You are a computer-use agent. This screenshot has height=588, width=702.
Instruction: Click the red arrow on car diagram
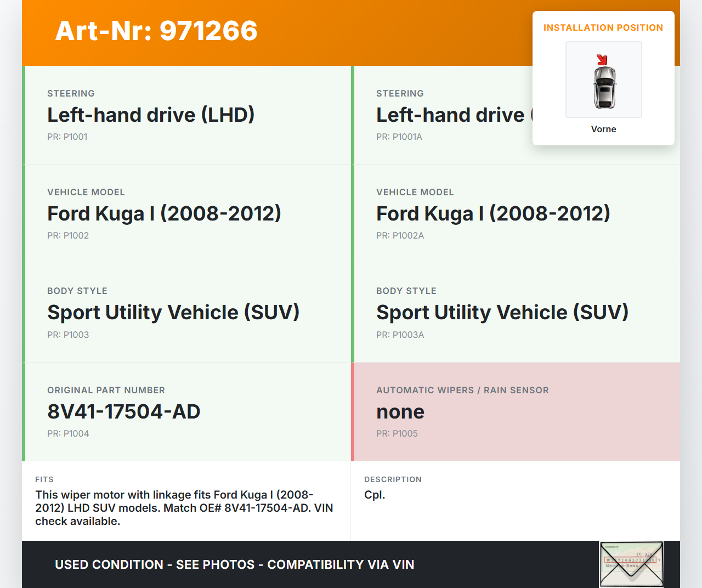click(x=602, y=59)
